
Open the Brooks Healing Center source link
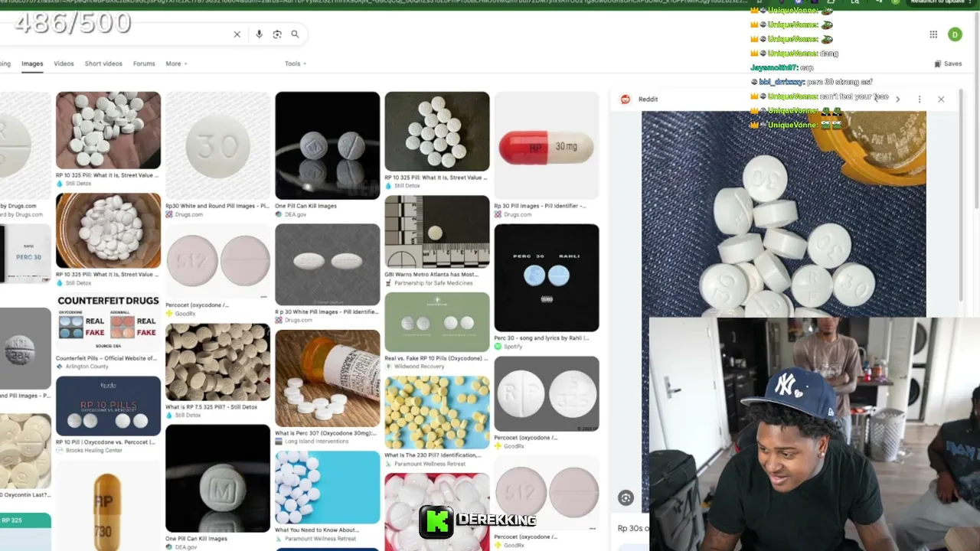89,450
